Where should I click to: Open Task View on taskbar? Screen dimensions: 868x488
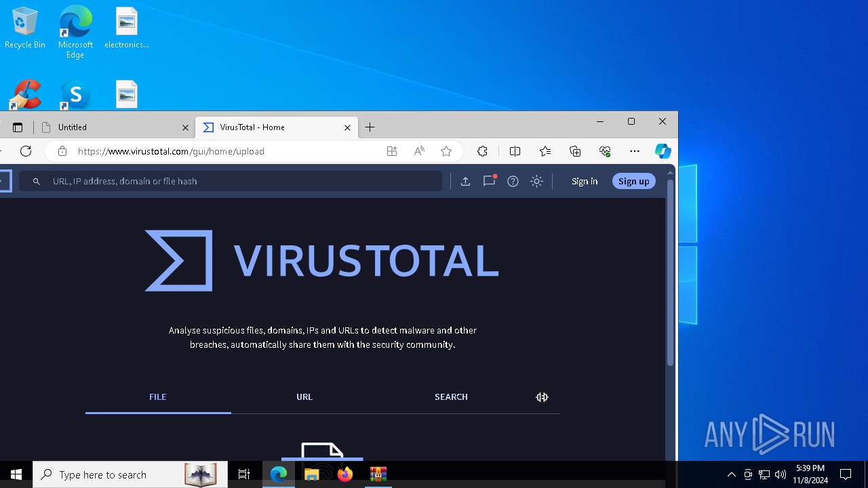coord(244,474)
